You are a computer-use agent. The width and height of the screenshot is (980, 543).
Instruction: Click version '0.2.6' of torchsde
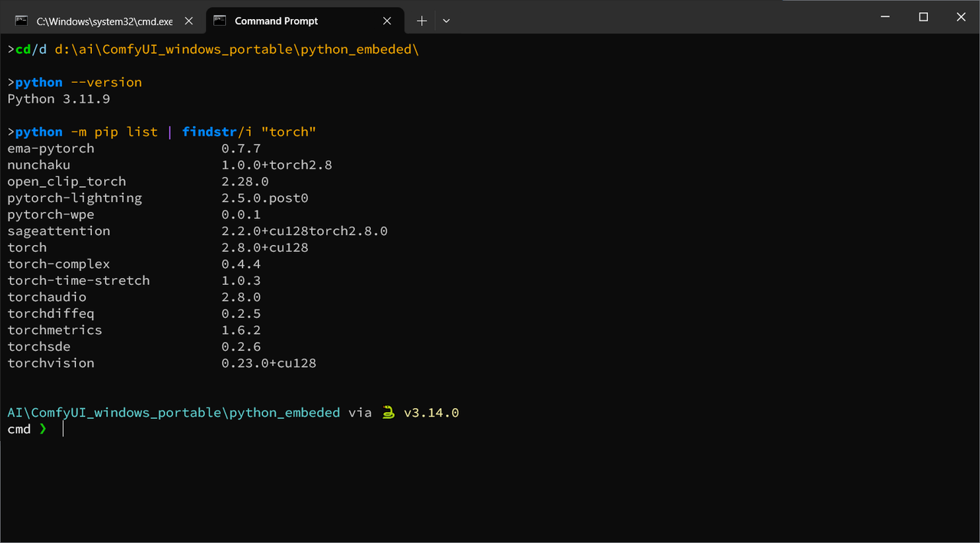(x=241, y=347)
